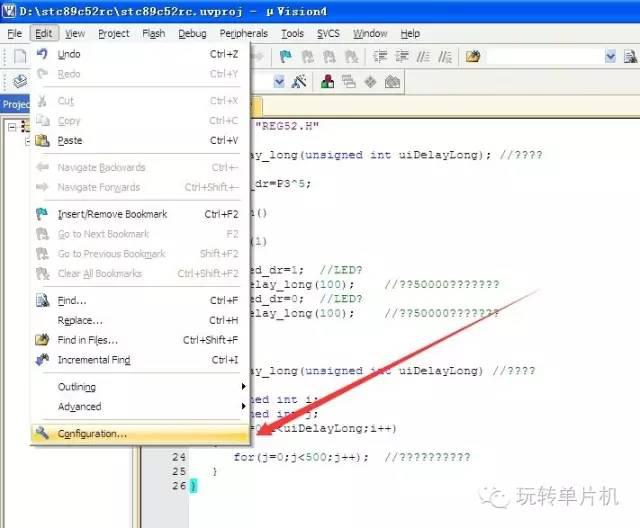Close the open Edit menu
Image resolution: width=640 pixels, height=528 pixels.
click(44, 33)
